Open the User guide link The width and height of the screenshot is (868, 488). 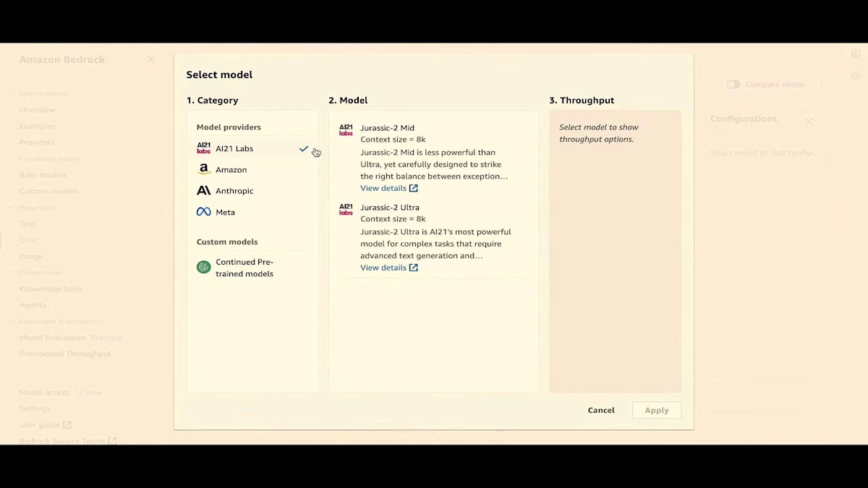click(40, 425)
